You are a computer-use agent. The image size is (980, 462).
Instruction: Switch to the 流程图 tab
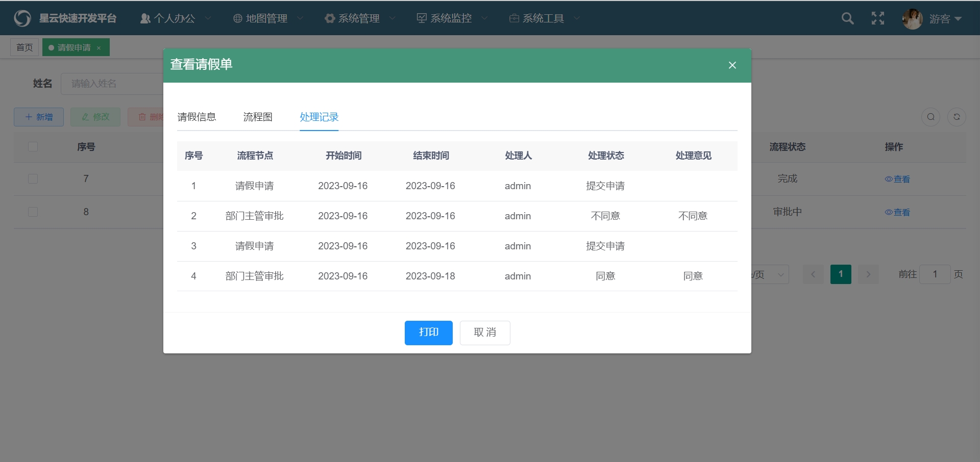(258, 117)
